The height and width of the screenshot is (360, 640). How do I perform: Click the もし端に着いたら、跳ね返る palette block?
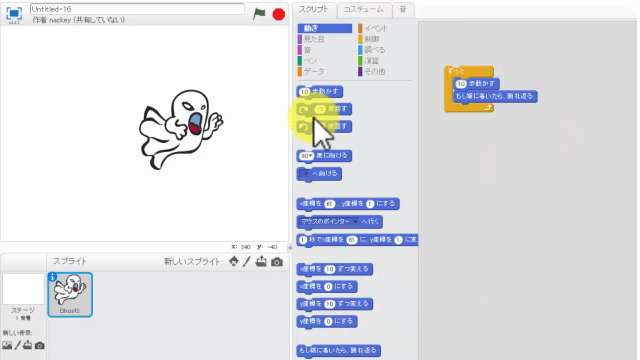pyautogui.click(x=338, y=351)
